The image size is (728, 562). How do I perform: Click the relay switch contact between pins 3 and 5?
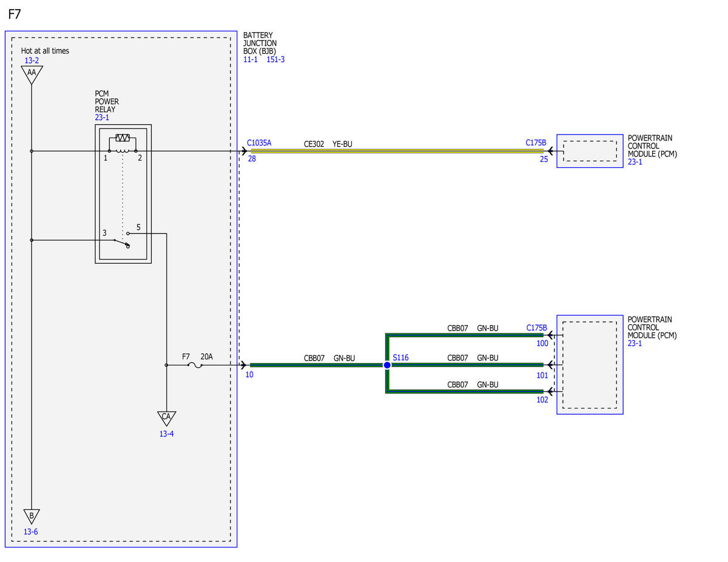121,241
